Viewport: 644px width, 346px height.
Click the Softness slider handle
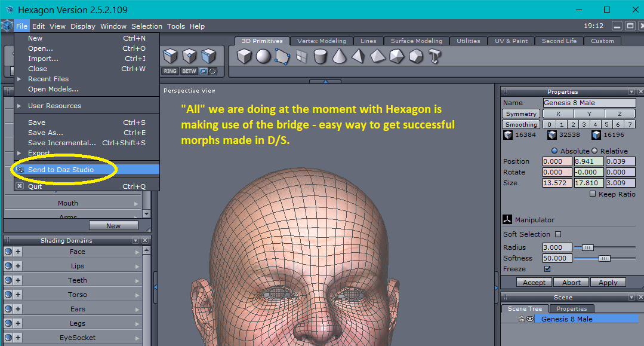coord(604,258)
